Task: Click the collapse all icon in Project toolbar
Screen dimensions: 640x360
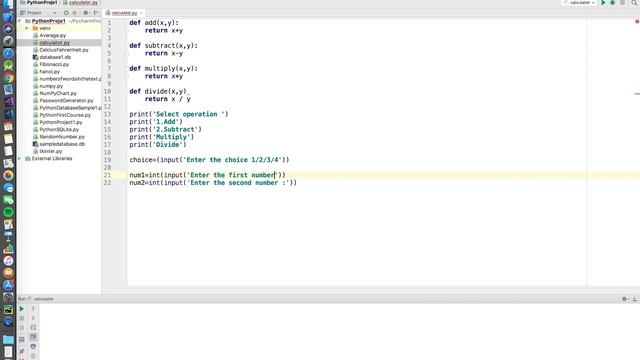Action: (x=74, y=13)
